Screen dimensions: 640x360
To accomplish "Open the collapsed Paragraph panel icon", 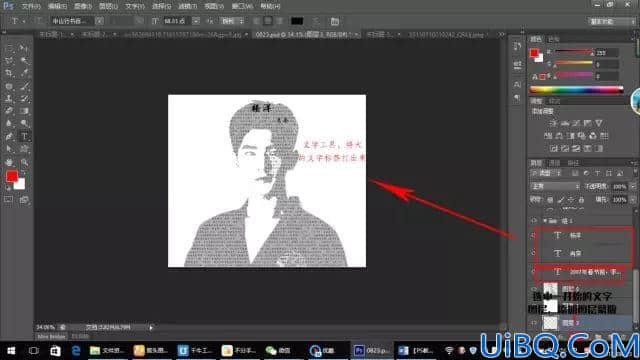I will 518,98.
